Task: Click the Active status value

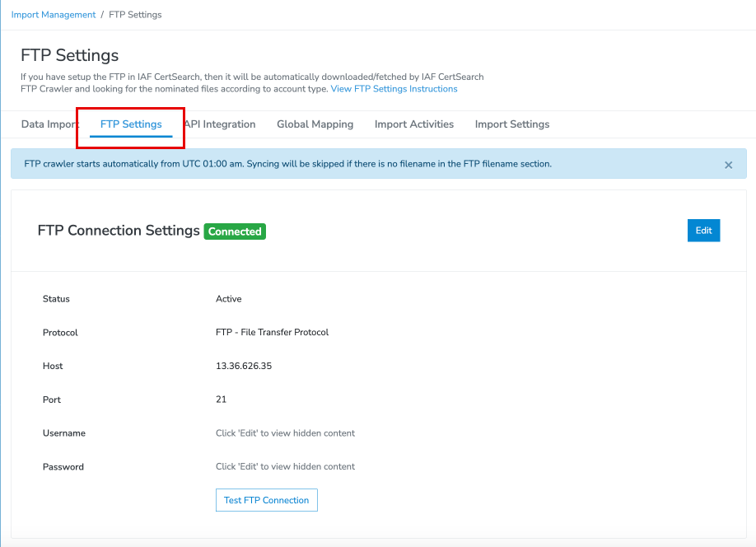Action: click(228, 299)
